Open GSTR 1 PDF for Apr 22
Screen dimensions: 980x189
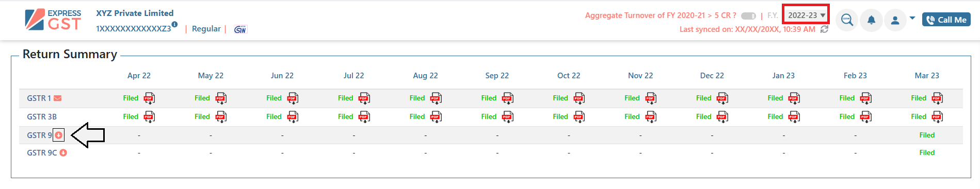149,98
